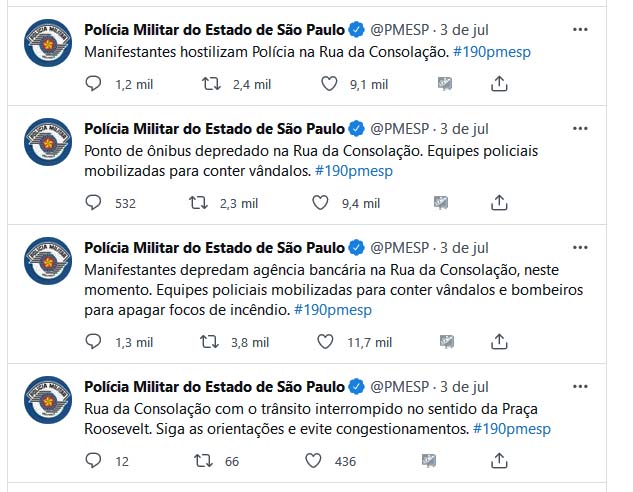Image resolution: width=633 pixels, height=492 pixels.
Task: Retweet the tweet showing 66 retweets
Action: pos(203,461)
